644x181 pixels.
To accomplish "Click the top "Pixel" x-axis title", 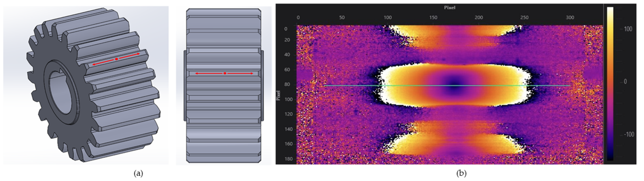I will (x=449, y=8).
